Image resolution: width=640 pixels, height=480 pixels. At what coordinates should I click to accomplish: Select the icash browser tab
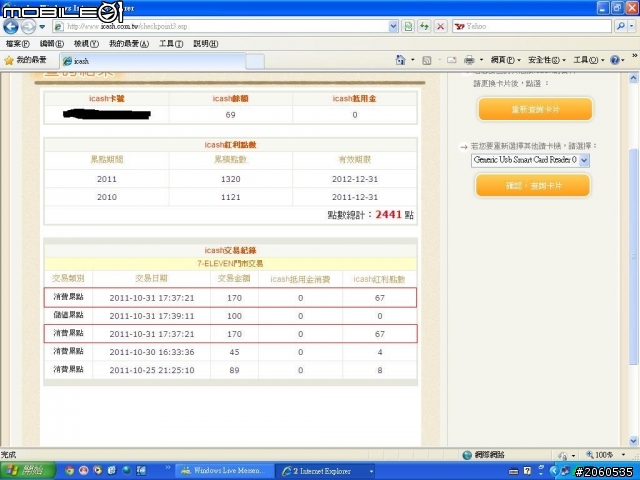tap(153, 61)
